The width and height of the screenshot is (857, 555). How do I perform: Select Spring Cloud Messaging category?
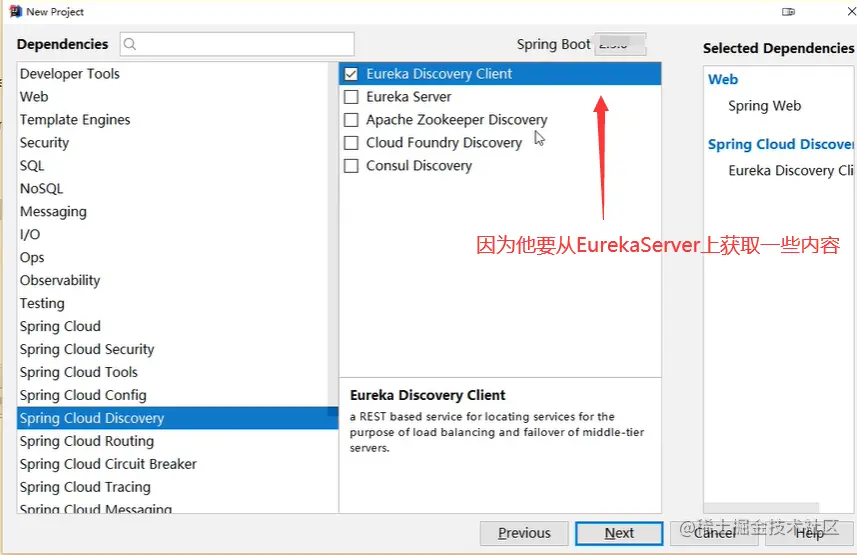pyautogui.click(x=172, y=507)
